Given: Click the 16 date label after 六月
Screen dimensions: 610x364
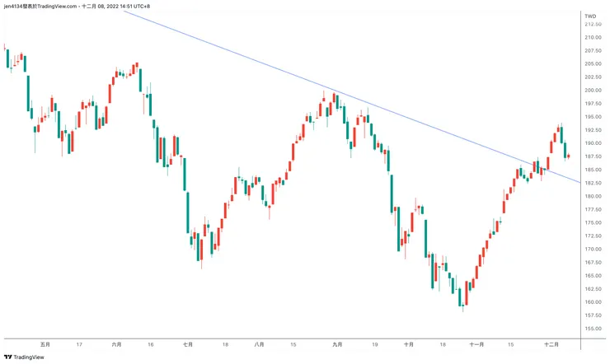Looking at the screenshot, I should pyautogui.click(x=151, y=344).
